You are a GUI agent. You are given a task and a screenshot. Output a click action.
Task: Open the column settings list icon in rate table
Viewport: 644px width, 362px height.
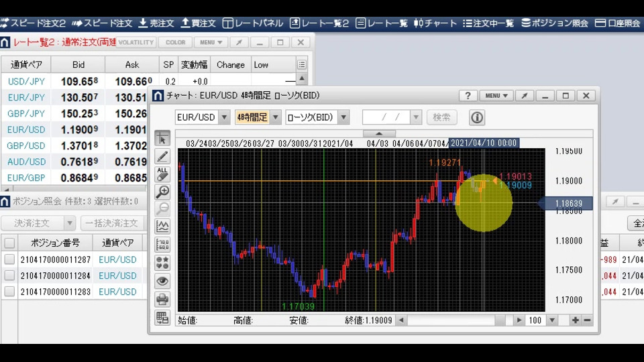(x=302, y=64)
